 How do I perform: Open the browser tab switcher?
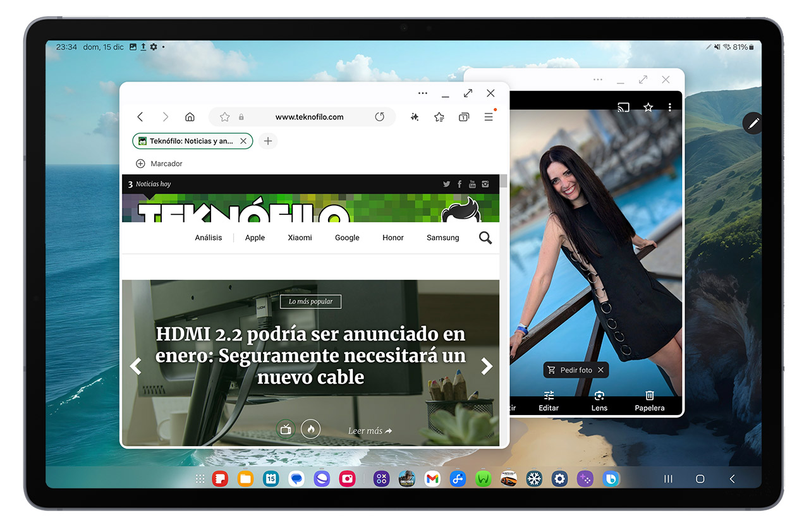coord(464,117)
